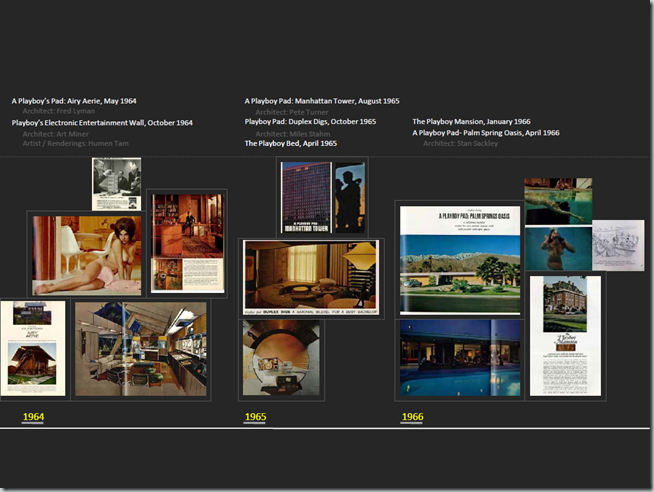
Task: Click the 1964 year marker
Action: pos(34,416)
